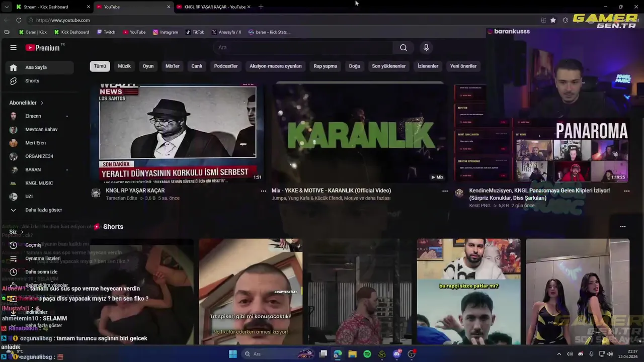644x362 pixels.
Task: Open 'bu rapçi sizce patlar mı?' Short
Action: [469, 292]
